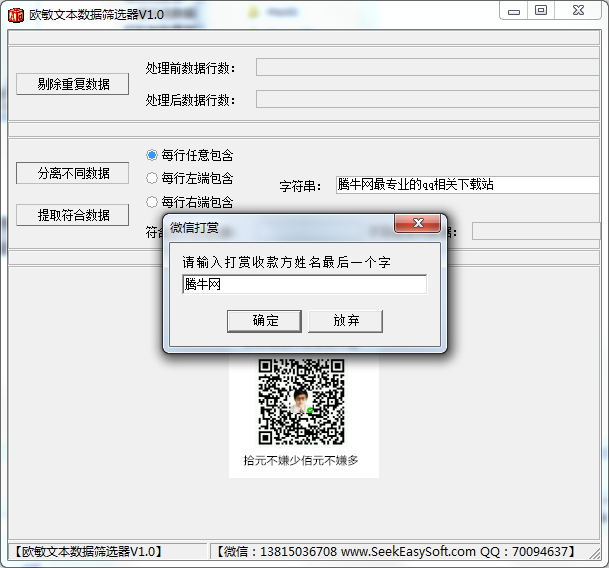Viewport: 609px width, 568px height.
Task: Click status bar text 【欧敏文本数据筛选器V1.0】
Action: tap(88, 552)
